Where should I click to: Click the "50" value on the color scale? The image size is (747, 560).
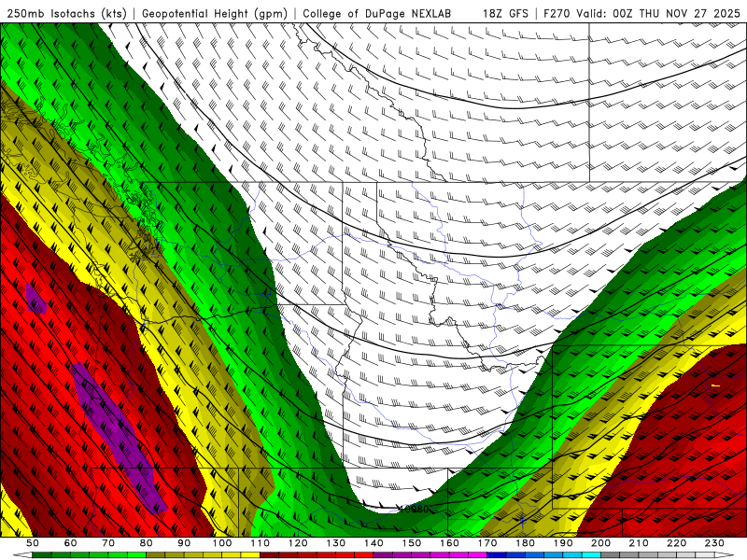tap(33, 543)
